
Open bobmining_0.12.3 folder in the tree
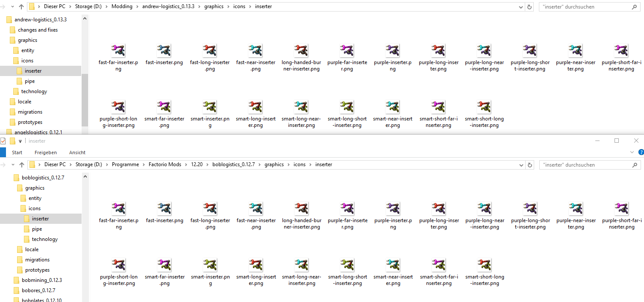tap(42, 280)
